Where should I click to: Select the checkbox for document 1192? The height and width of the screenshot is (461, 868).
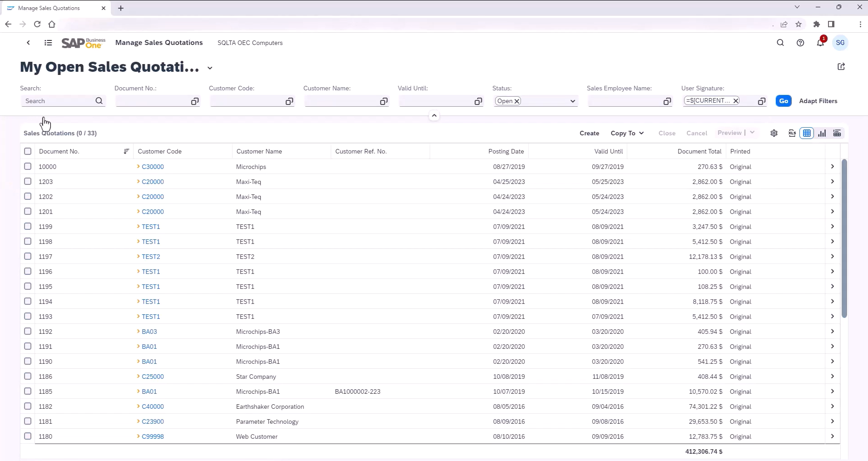(28, 332)
